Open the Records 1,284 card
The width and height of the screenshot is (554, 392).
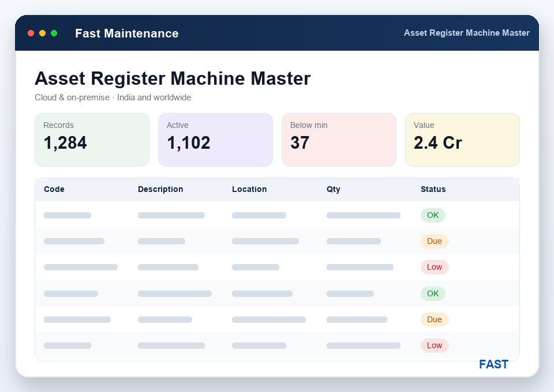point(92,140)
